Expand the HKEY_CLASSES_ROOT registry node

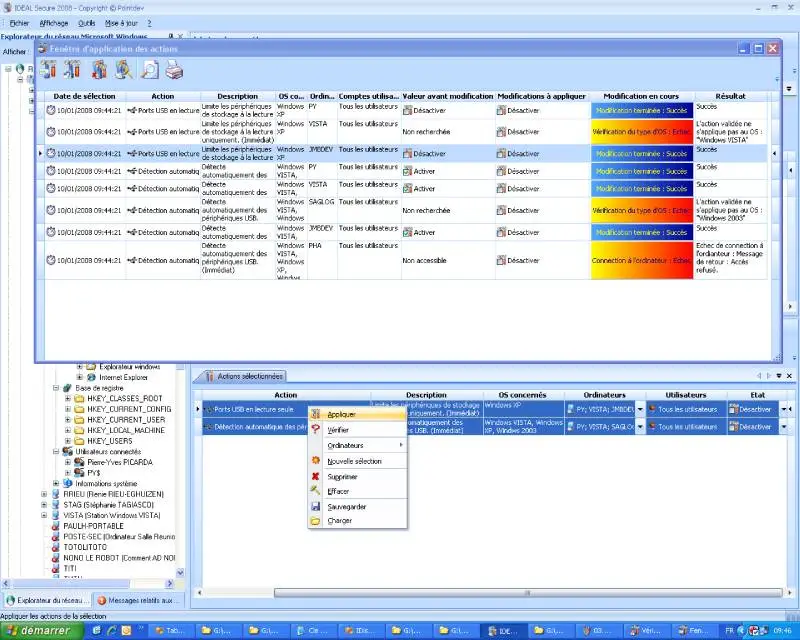pos(68,399)
